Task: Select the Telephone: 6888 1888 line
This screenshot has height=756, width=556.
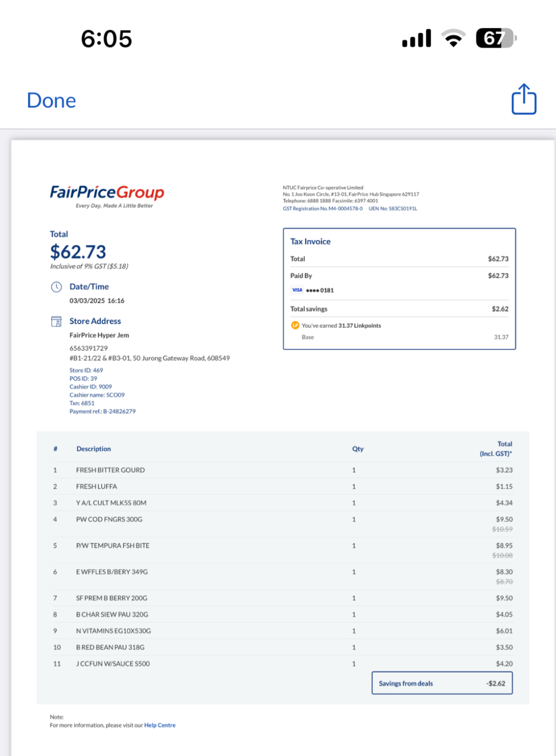Action: tap(330, 201)
